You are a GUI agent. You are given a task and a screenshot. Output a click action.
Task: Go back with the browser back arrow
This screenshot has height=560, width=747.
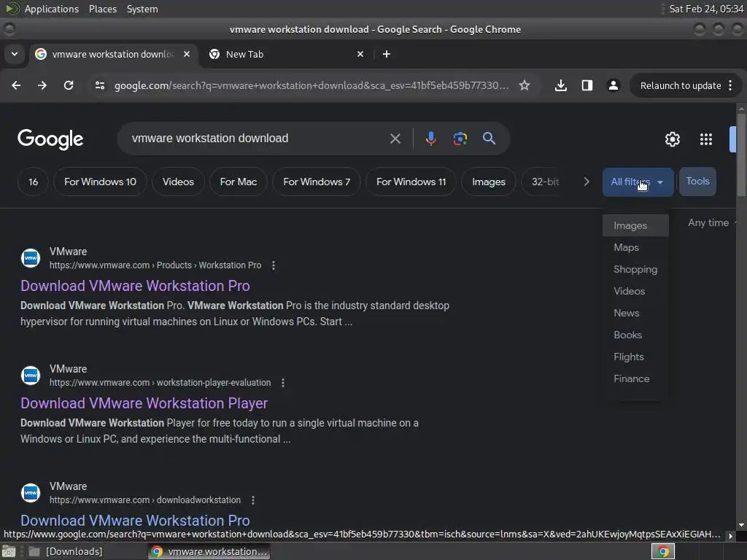pos(16,85)
